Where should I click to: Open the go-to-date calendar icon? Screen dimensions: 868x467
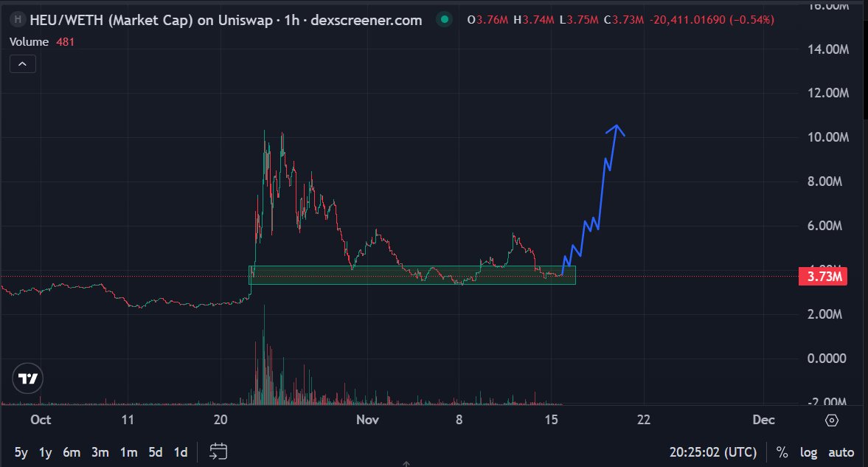[x=218, y=452]
